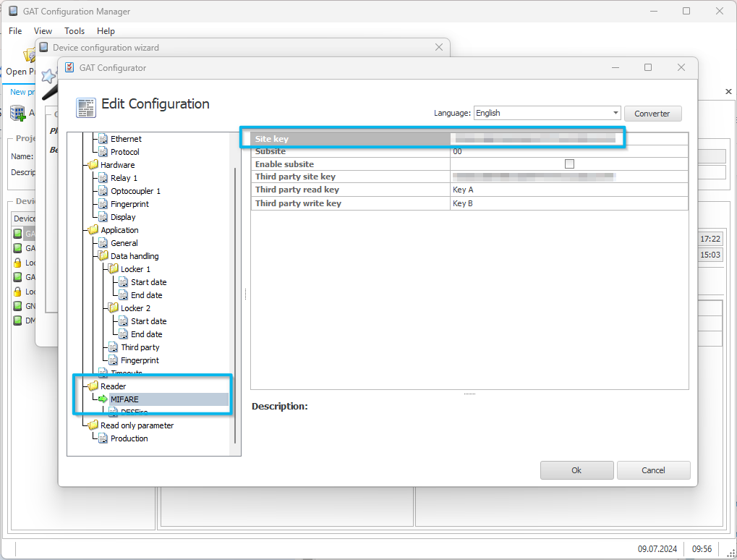Confirm with the Ok button
The height and width of the screenshot is (560, 737).
click(x=576, y=470)
